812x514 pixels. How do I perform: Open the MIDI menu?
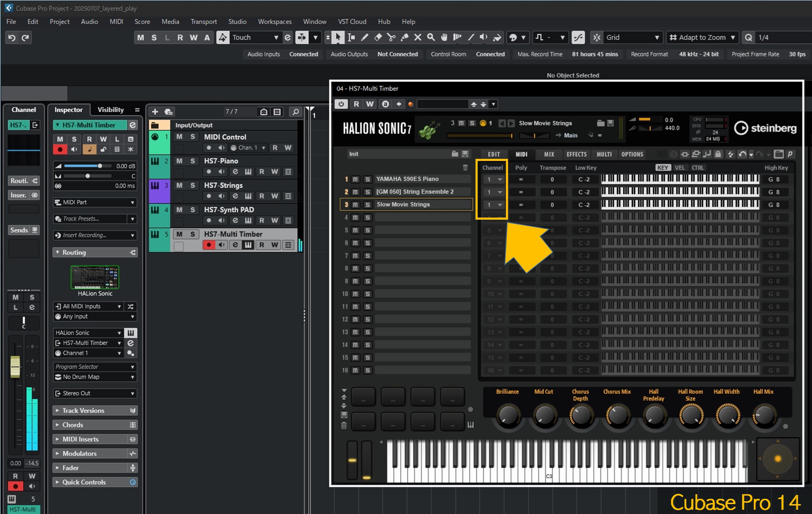coord(116,22)
